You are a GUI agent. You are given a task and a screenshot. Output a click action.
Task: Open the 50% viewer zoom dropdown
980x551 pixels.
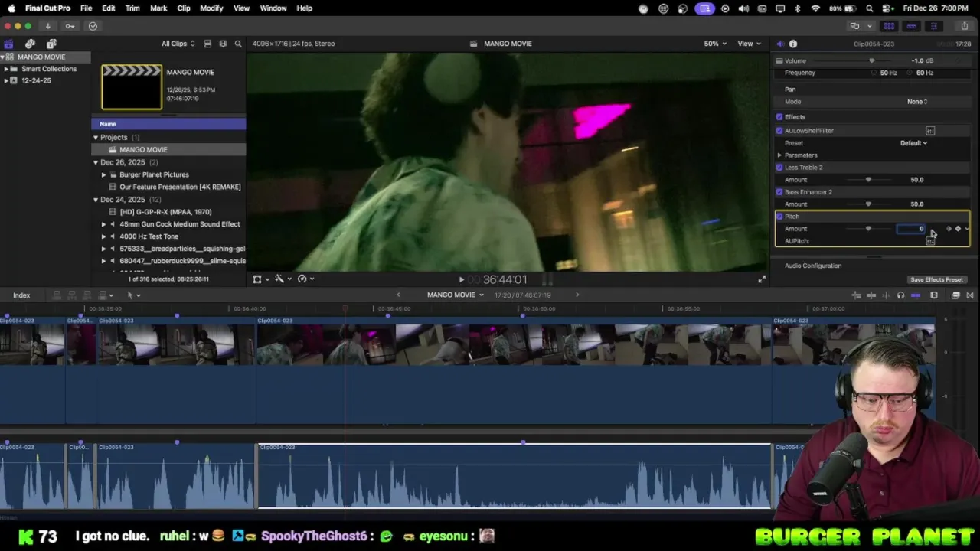point(715,44)
